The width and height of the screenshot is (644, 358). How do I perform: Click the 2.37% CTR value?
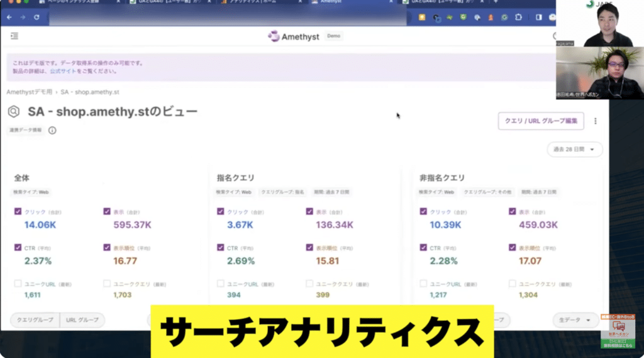tap(38, 261)
